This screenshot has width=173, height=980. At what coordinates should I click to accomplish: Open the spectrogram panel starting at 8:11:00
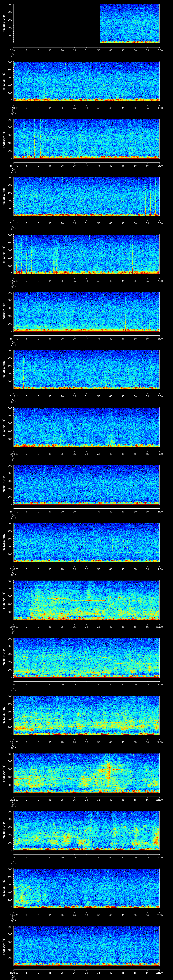coord(87,139)
